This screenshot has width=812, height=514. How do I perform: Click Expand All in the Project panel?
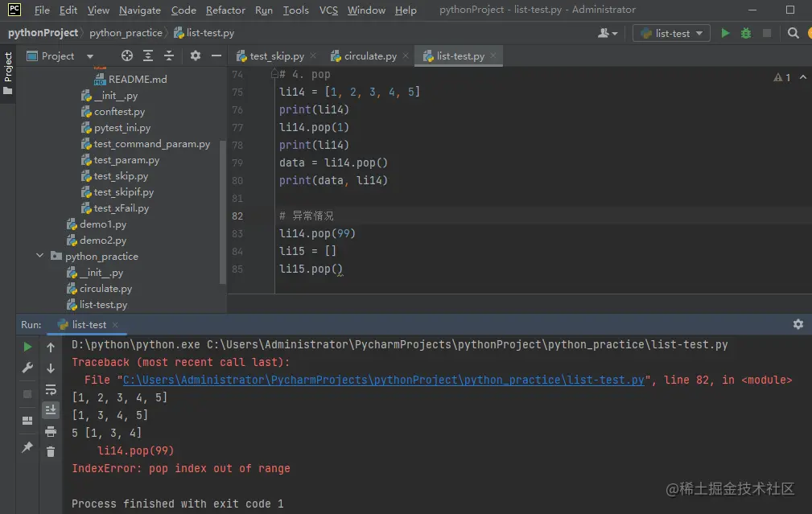[148, 56]
